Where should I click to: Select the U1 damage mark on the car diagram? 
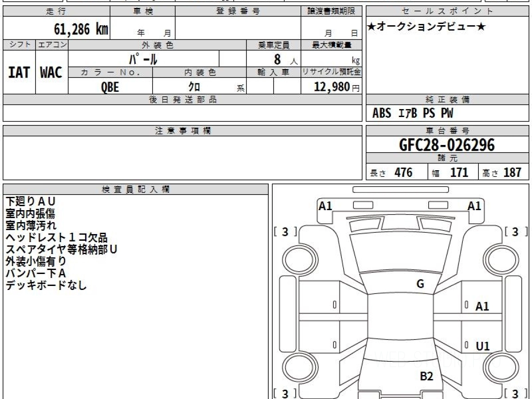483,346
